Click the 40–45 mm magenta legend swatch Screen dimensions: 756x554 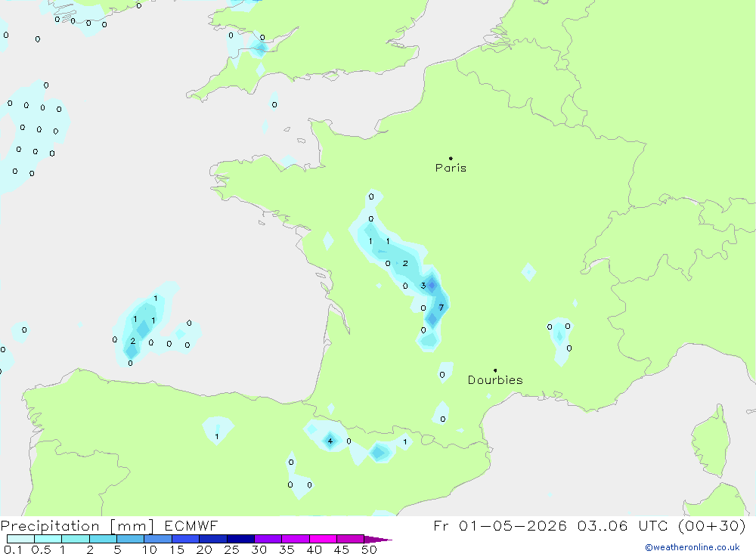tap(323, 539)
